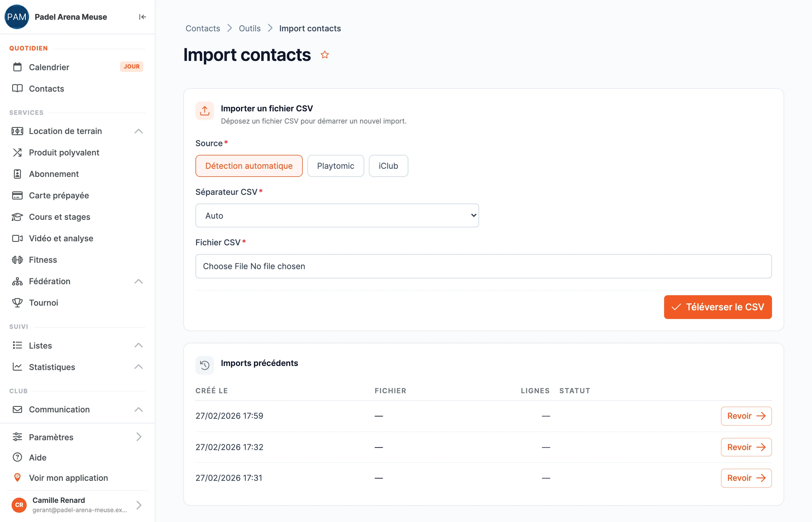
Task: Click the history icon beside Imports précédents
Action: 205,365
